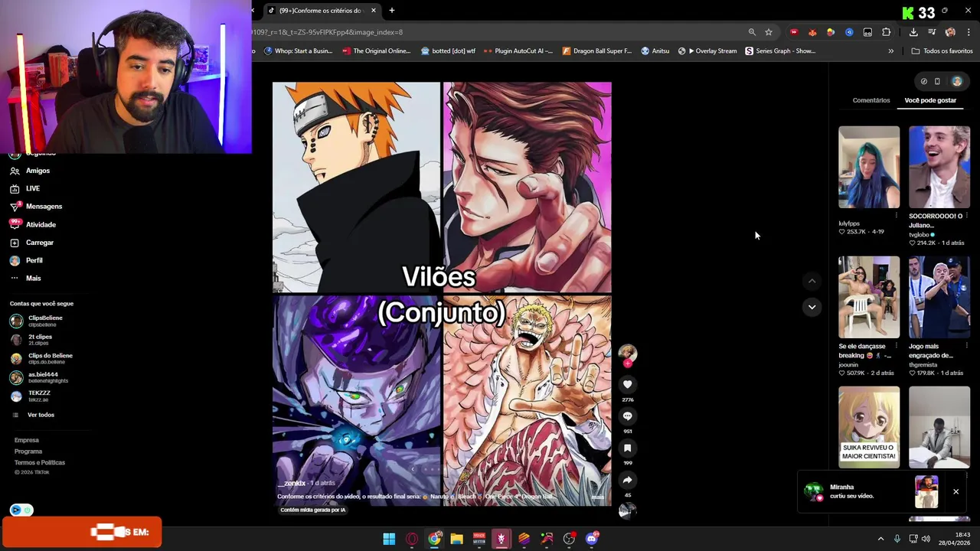Screen dimensions: 980x551
Task: Expand caption with mais link
Action: click(x=597, y=497)
